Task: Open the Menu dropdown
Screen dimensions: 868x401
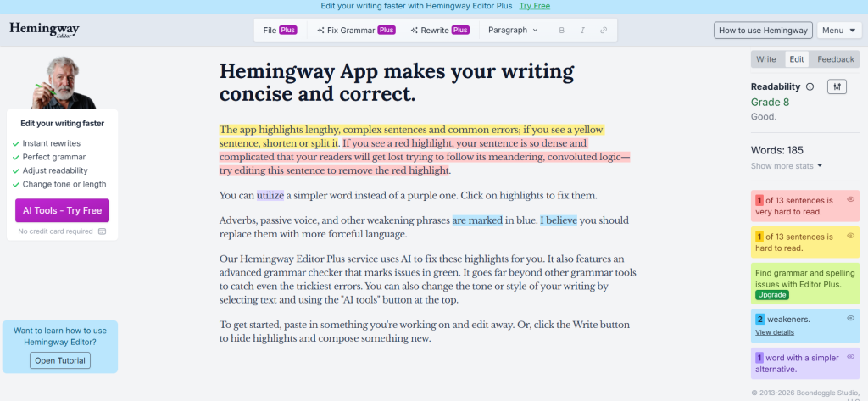Action: (838, 31)
